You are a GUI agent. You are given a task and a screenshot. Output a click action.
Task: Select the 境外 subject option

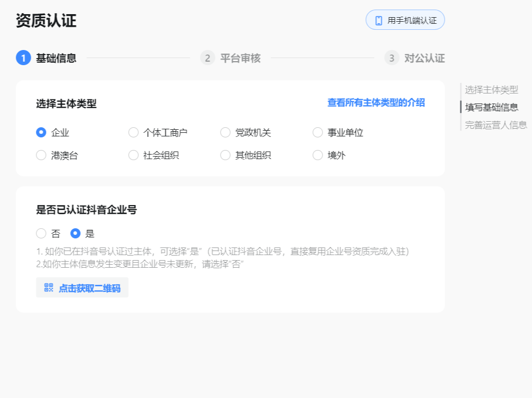pos(317,155)
